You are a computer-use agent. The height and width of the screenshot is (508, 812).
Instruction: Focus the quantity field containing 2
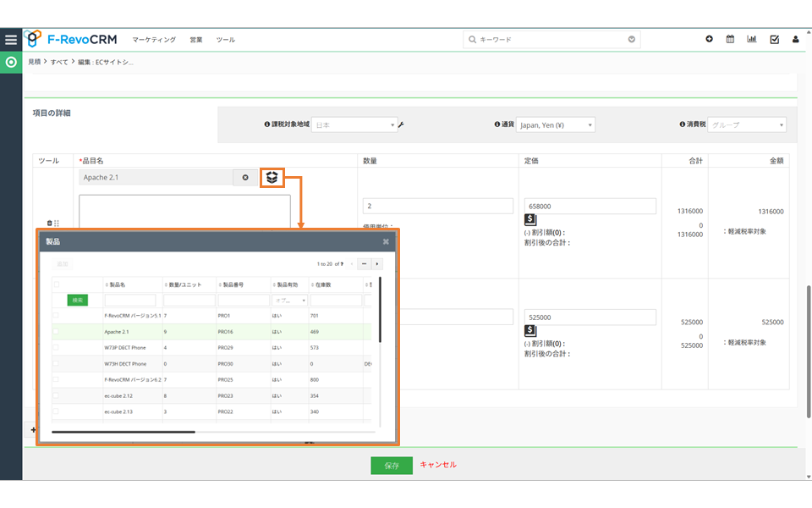point(438,206)
